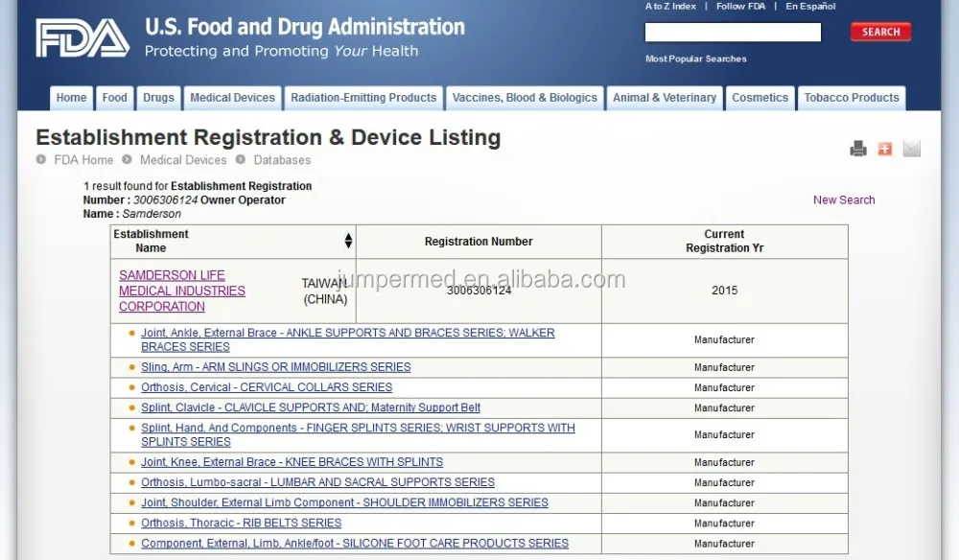Open Joint, Shoulder immobilizers listing
The width and height of the screenshot is (959, 560).
pyautogui.click(x=344, y=502)
